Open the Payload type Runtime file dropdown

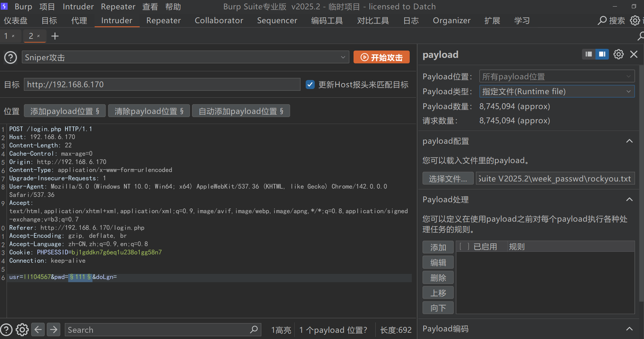557,91
